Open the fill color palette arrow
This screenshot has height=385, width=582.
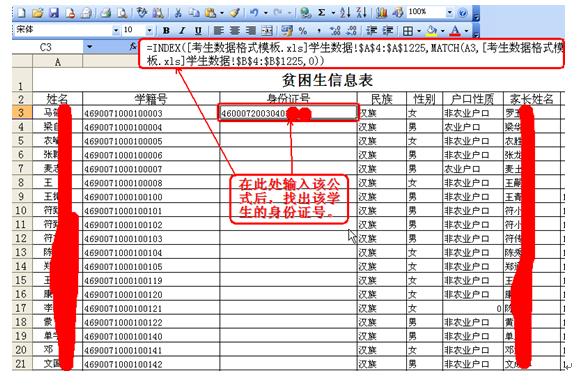442,31
